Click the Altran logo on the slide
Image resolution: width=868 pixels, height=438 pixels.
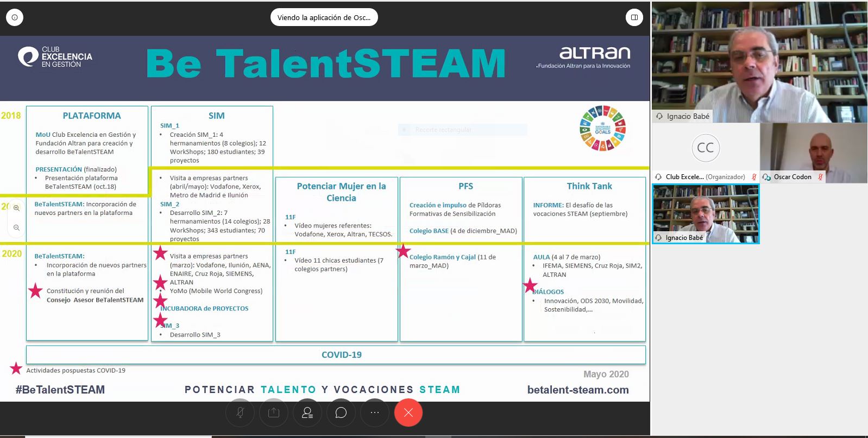point(595,53)
